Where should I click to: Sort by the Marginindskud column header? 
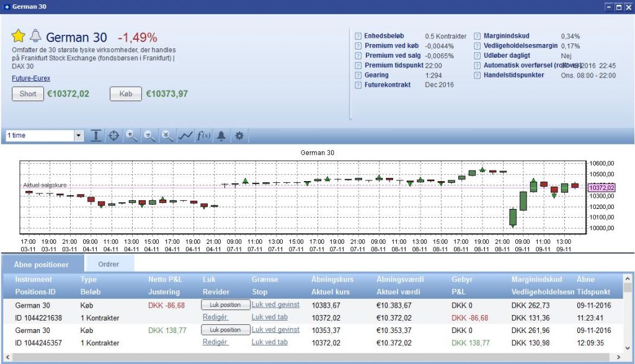[536, 280]
